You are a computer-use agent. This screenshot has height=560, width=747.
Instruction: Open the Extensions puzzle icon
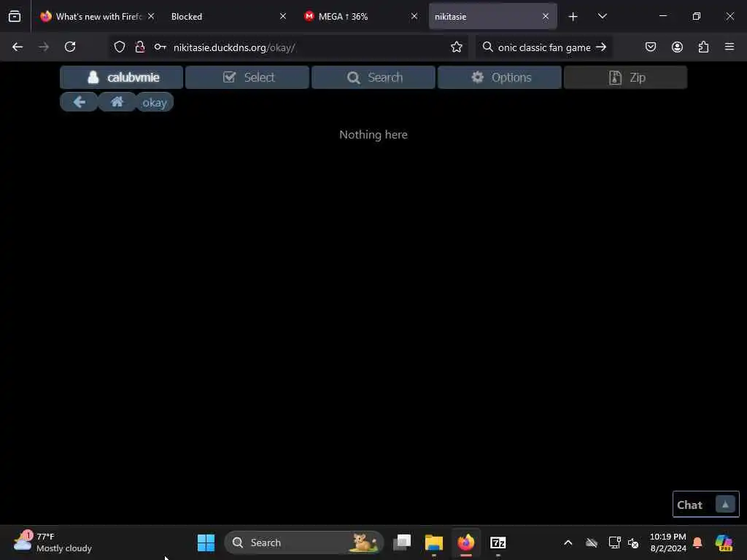[704, 47]
